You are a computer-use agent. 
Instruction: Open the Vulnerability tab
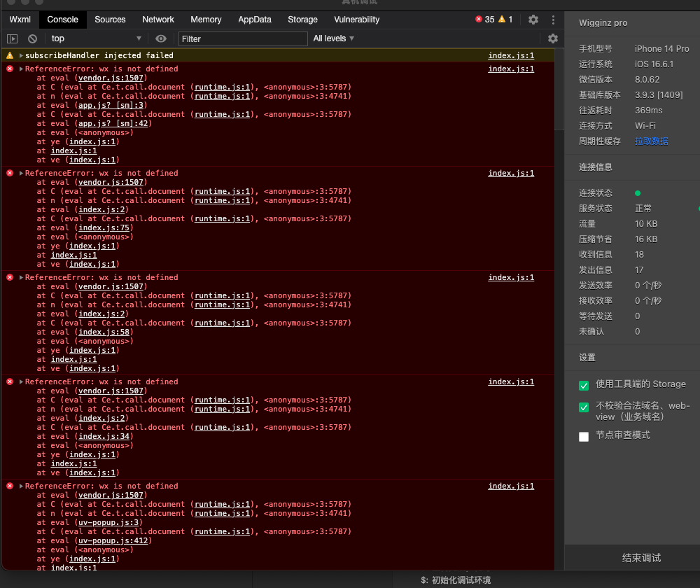(x=357, y=20)
